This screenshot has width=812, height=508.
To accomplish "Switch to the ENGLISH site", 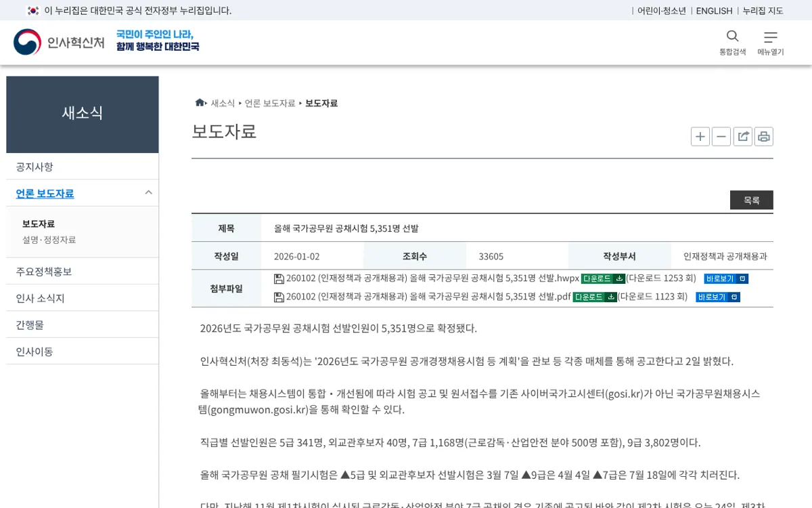I will 714,10.
